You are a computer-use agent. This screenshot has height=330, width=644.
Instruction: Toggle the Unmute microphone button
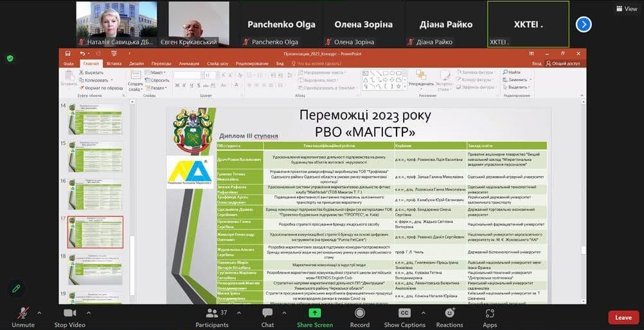pyautogui.click(x=23, y=313)
